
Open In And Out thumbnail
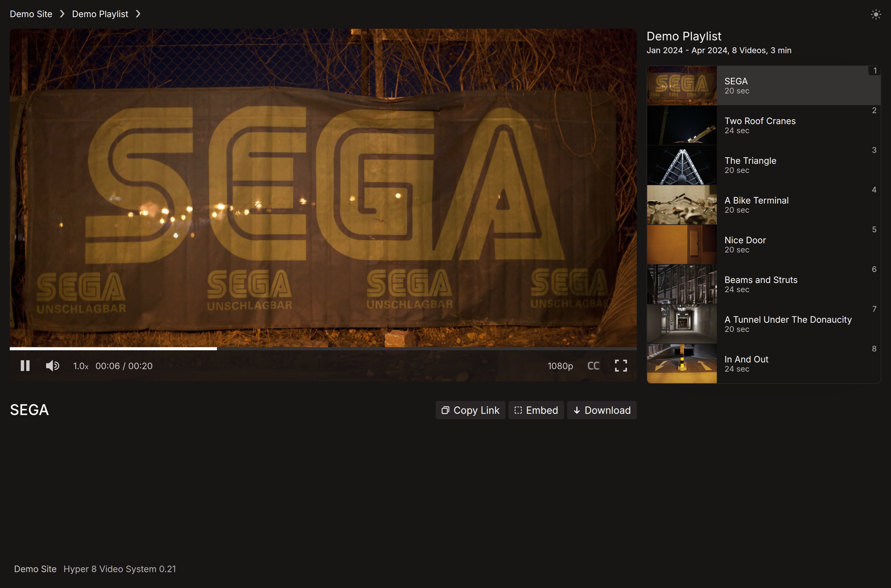tap(682, 363)
